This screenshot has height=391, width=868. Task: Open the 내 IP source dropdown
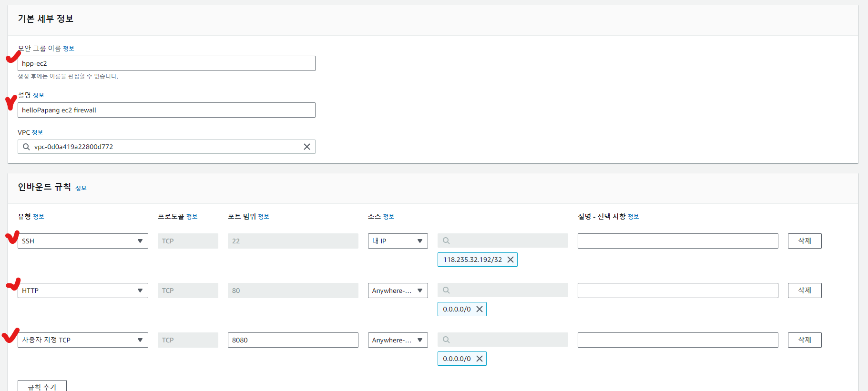[x=398, y=241]
